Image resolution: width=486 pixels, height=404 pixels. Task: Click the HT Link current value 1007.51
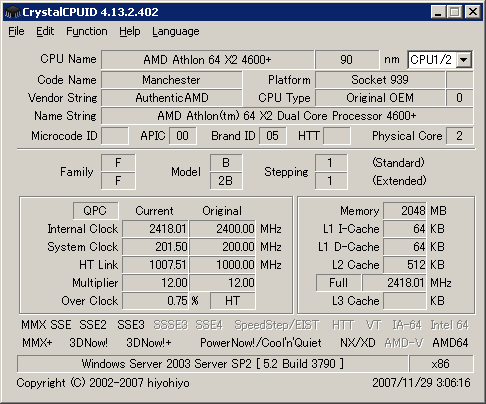point(155,265)
